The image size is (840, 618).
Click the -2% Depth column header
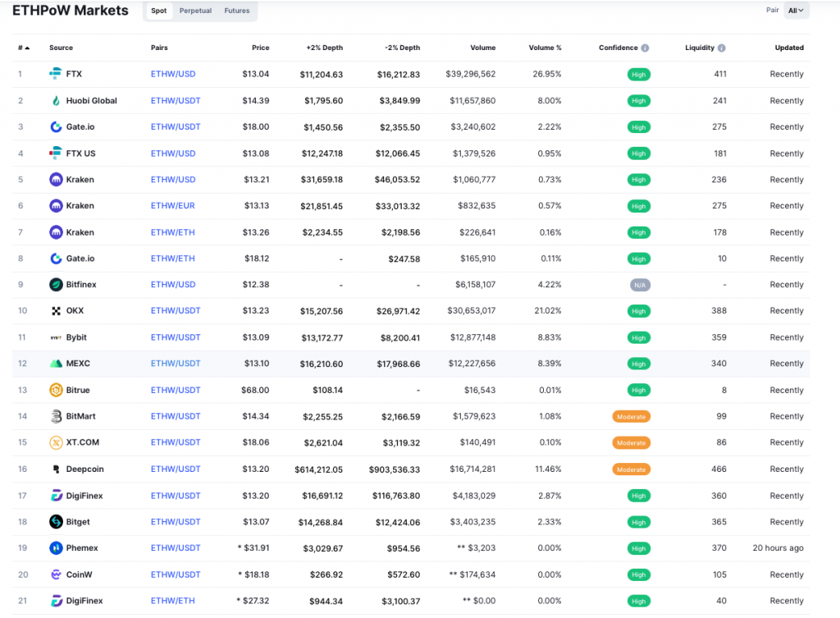tap(402, 48)
